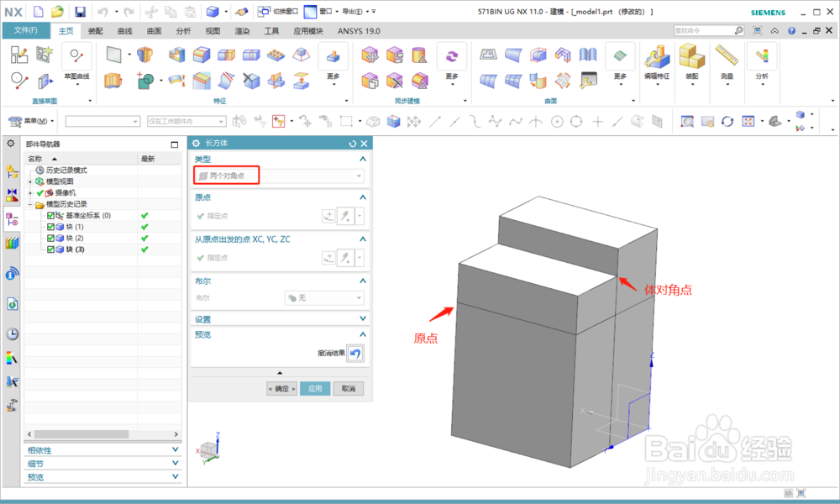Expand the 设置 section
The height and width of the screenshot is (504, 840).
coord(362,318)
